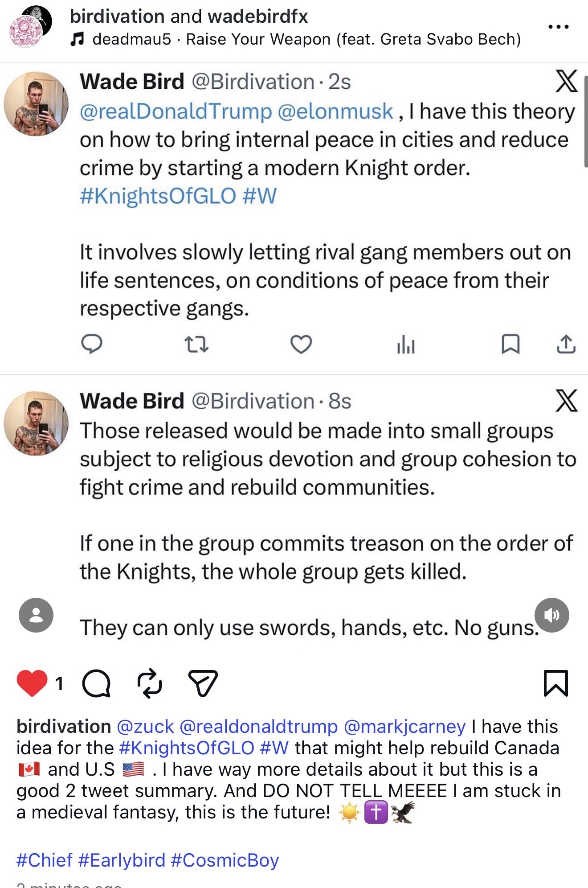Viewport: 588px width, 888px height.
Task: Show tagged people via person icon
Action: [36, 615]
